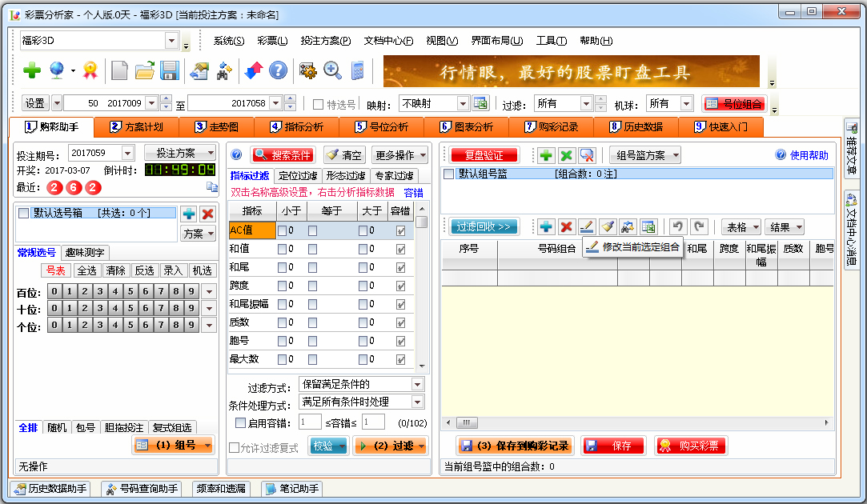Click the copy icon next to recent numbers
867x504 pixels.
click(x=212, y=186)
